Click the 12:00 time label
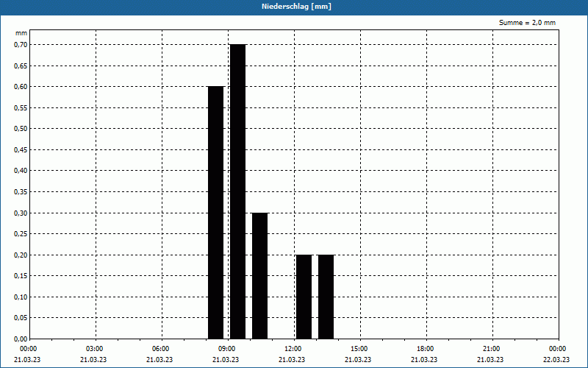 (x=293, y=349)
